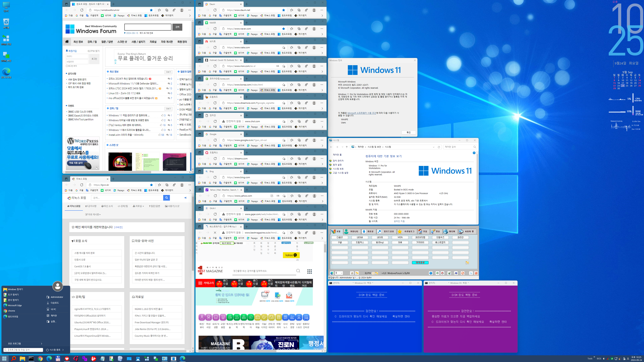
Task: Open the Ventoy screenshot thumbnail on Windows Forum
Action: [174, 161]
